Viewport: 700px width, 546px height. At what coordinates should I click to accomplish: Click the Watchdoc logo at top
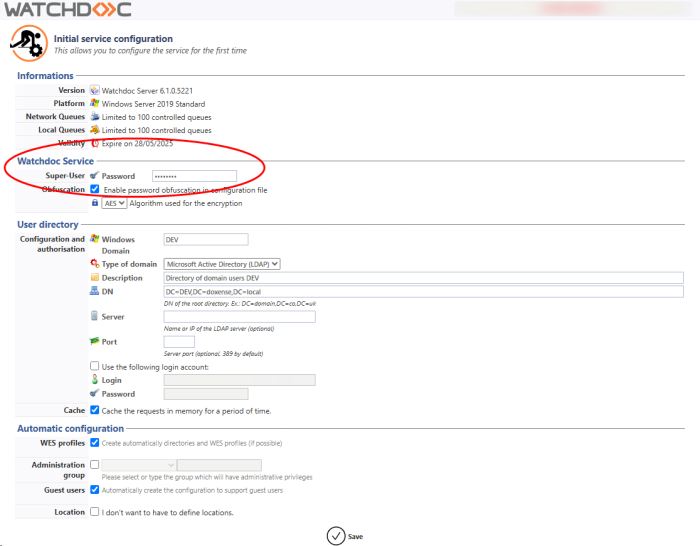[66, 11]
